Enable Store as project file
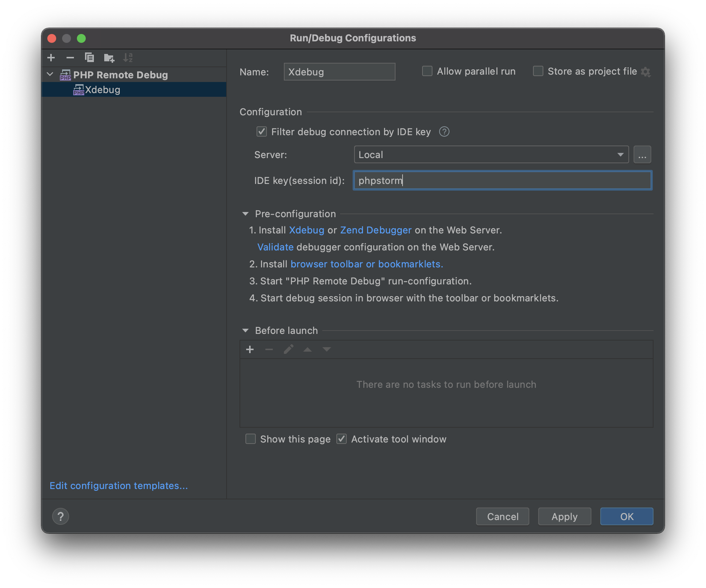This screenshot has height=588, width=706. pyautogui.click(x=538, y=71)
